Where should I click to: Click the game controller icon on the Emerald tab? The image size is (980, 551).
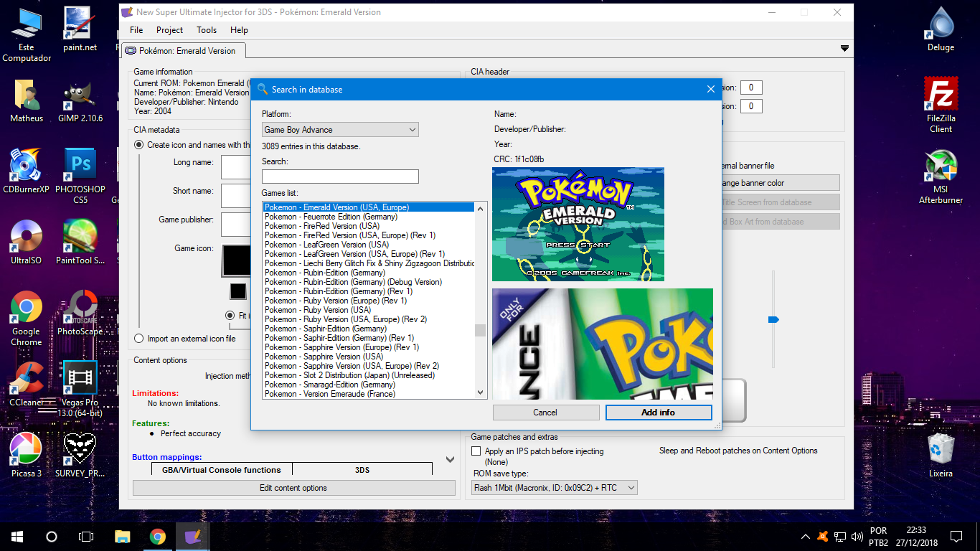pos(130,51)
